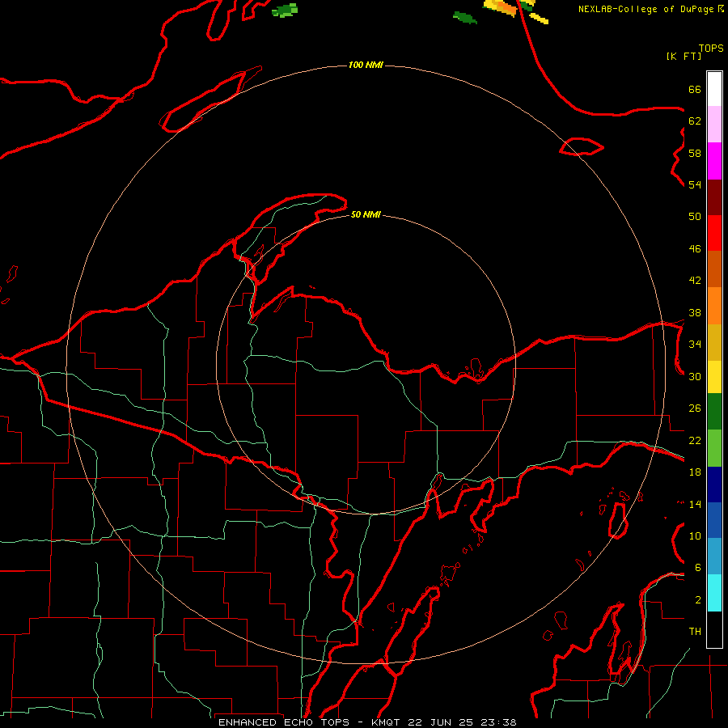Click the "2" scale value

click(698, 600)
